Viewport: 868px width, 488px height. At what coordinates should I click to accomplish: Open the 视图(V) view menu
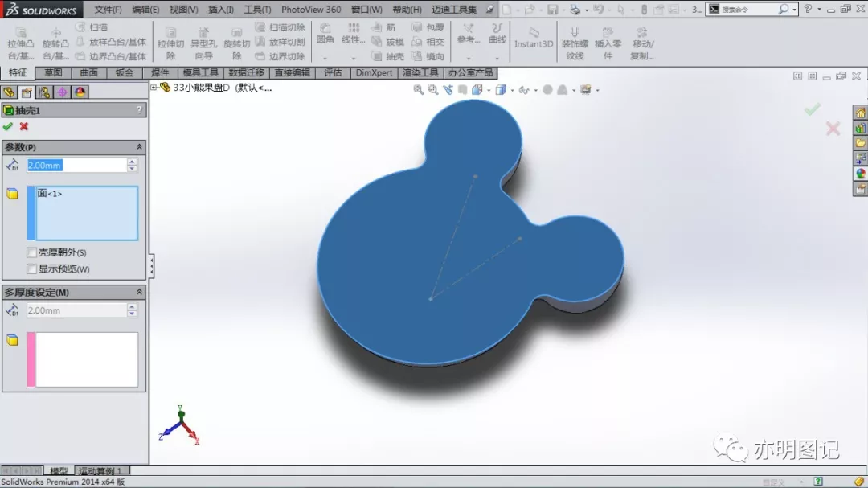(183, 10)
